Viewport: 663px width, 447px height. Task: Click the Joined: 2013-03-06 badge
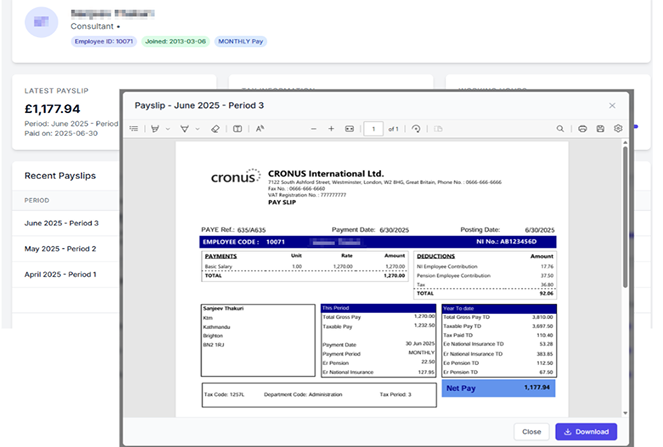point(175,41)
